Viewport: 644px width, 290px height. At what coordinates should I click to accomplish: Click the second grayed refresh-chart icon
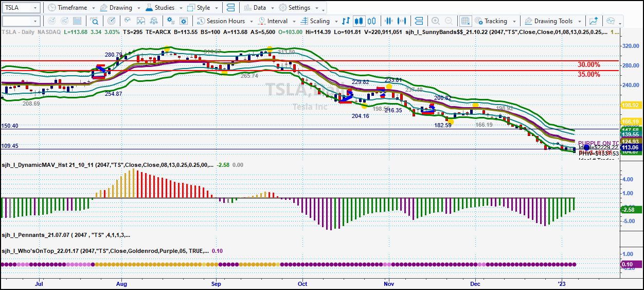pyautogui.click(x=65, y=21)
